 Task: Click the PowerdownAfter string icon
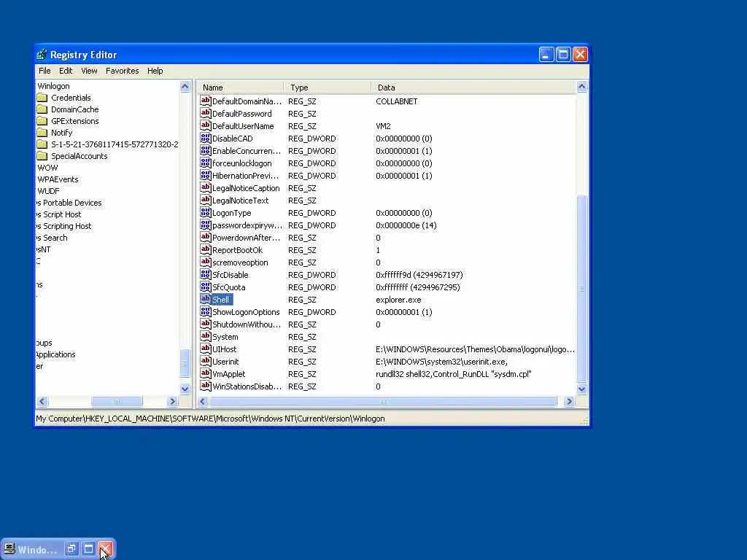click(205, 237)
